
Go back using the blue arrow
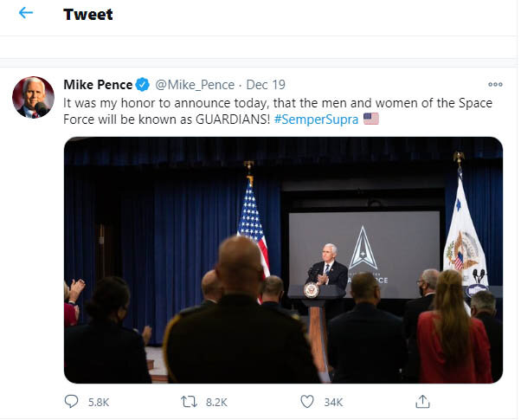(26, 13)
